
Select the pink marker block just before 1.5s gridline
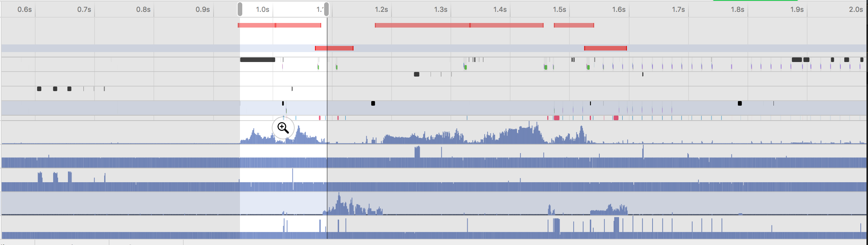click(x=557, y=118)
